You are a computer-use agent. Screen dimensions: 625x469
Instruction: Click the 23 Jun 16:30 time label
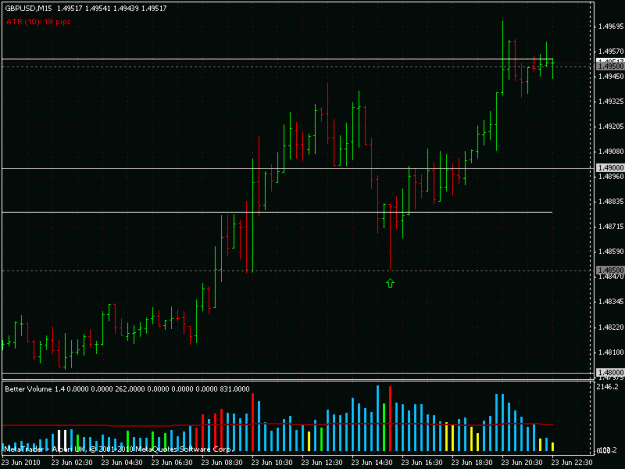[422, 462]
